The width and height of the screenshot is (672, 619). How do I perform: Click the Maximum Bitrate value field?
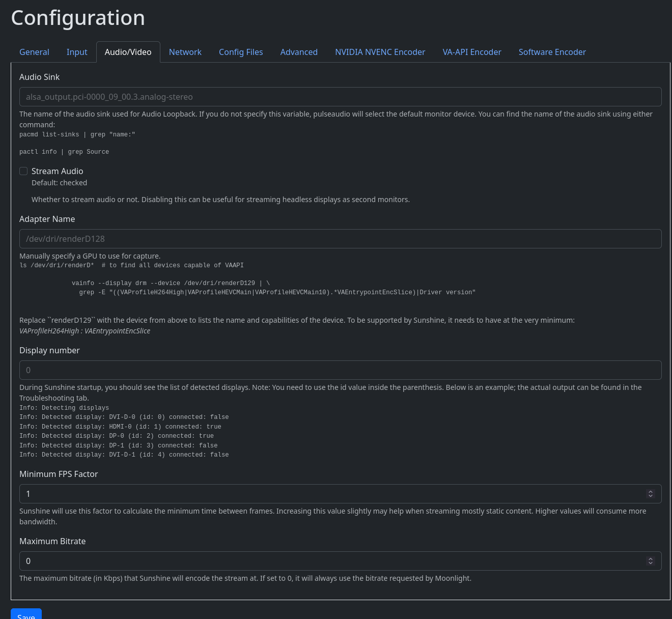click(331, 561)
